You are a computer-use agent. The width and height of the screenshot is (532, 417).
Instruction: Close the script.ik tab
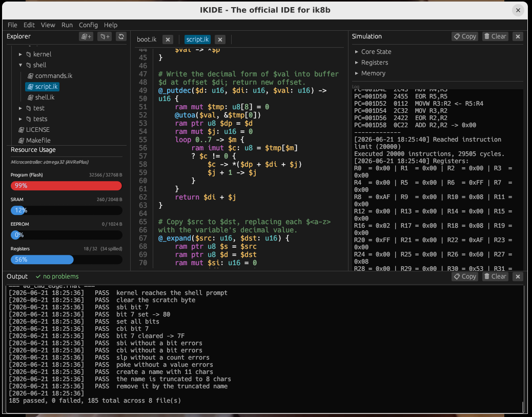tap(220, 39)
